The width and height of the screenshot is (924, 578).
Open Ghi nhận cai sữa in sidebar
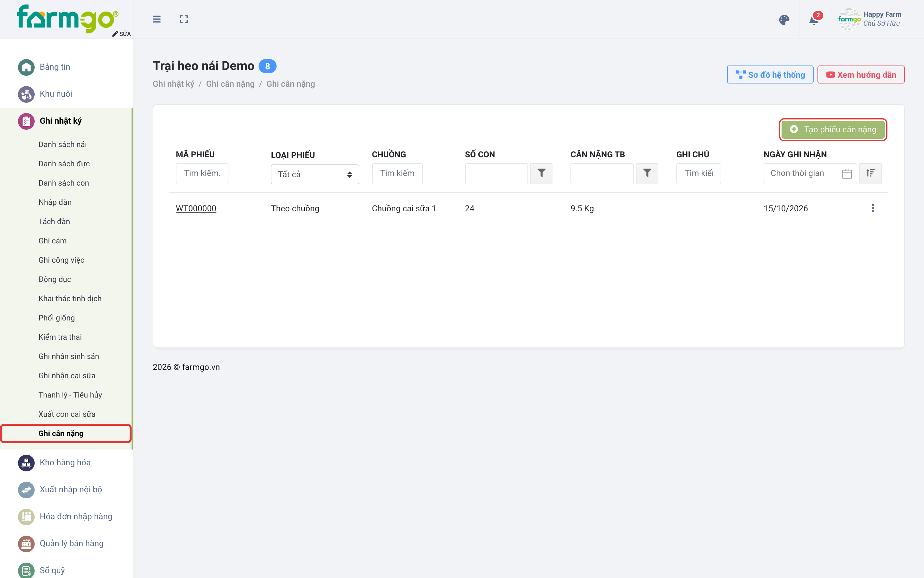click(67, 375)
